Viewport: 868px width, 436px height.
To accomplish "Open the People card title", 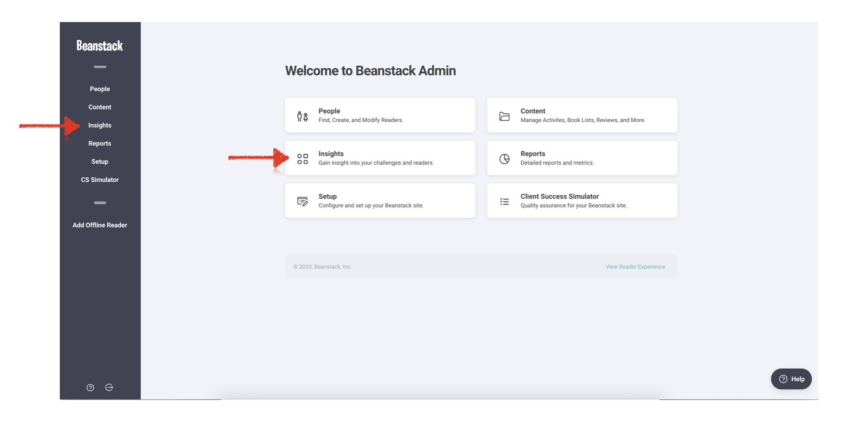I will 329,111.
